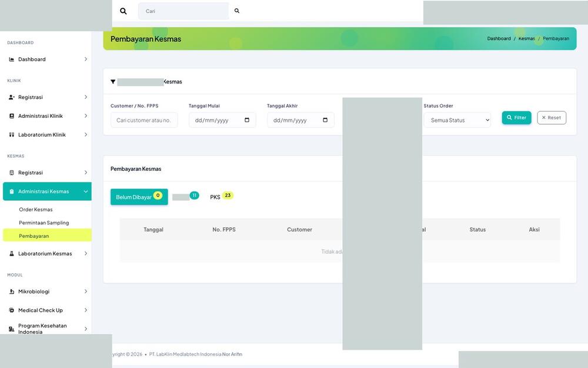Expand the Klinik Registrasi chevron
Screen dimensions: 588x368
tap(85, 97)
